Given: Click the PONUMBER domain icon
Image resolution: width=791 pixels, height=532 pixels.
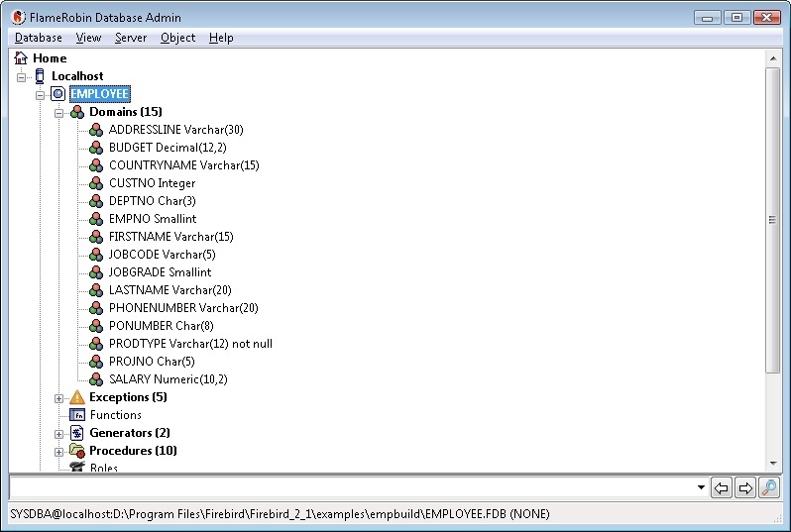Looking at the screenshot, I should (x=96, y=326).
